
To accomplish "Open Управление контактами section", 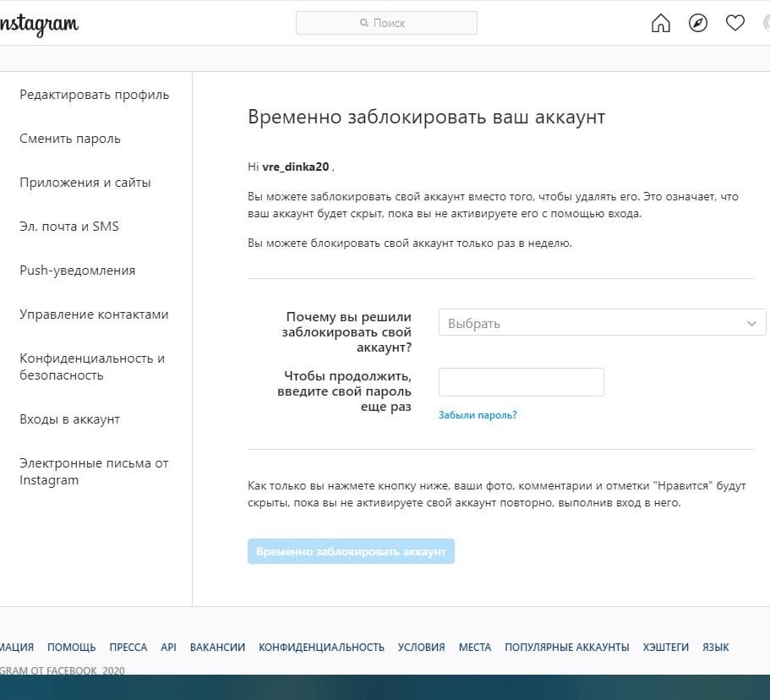I will [94, 314].
